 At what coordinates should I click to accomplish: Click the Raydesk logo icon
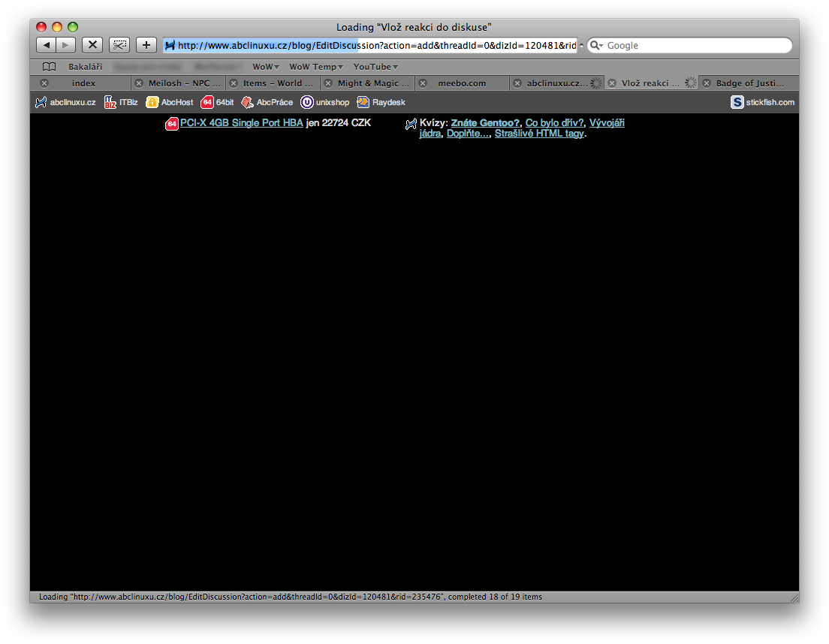363,102
